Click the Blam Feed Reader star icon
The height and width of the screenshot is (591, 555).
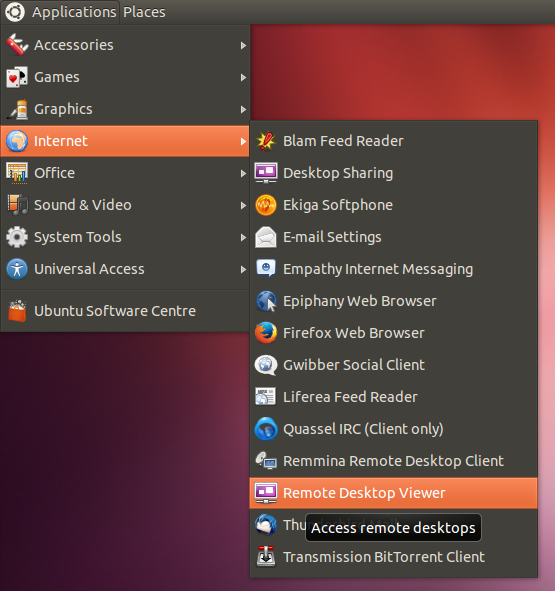(266, 141)
